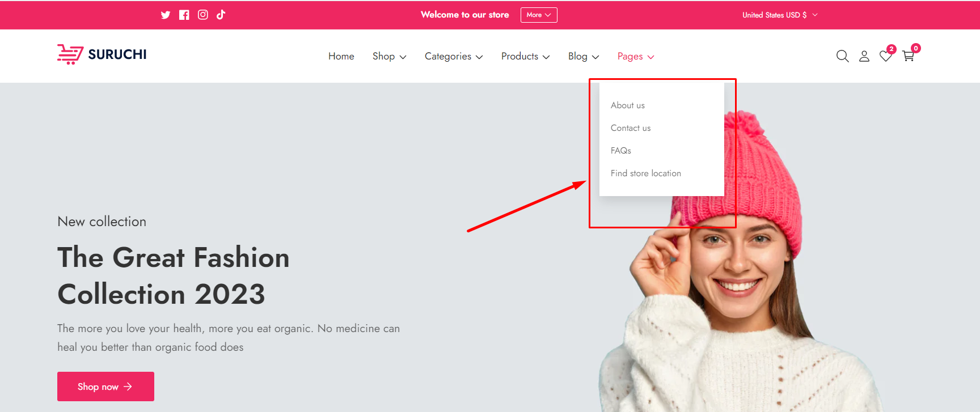The width and height of the screenshot is (980, 412).
Task: Expand the Blog menu
Action: [x=584, y=56]
